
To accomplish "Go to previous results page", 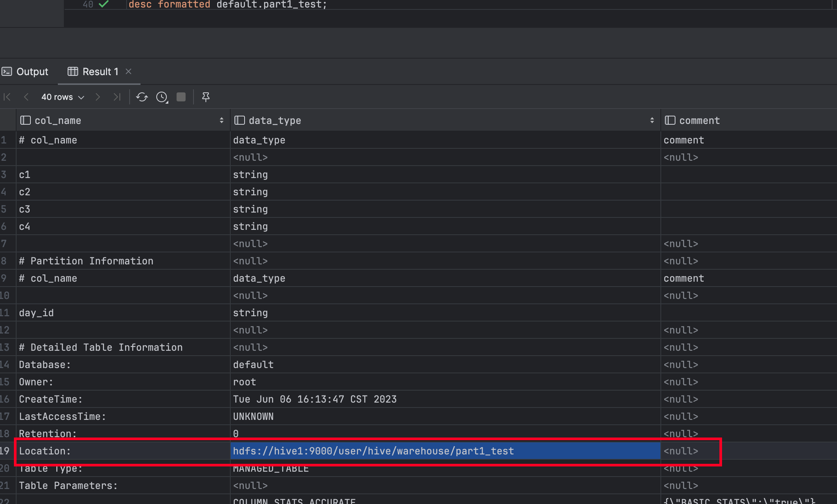I will (26, 97).
